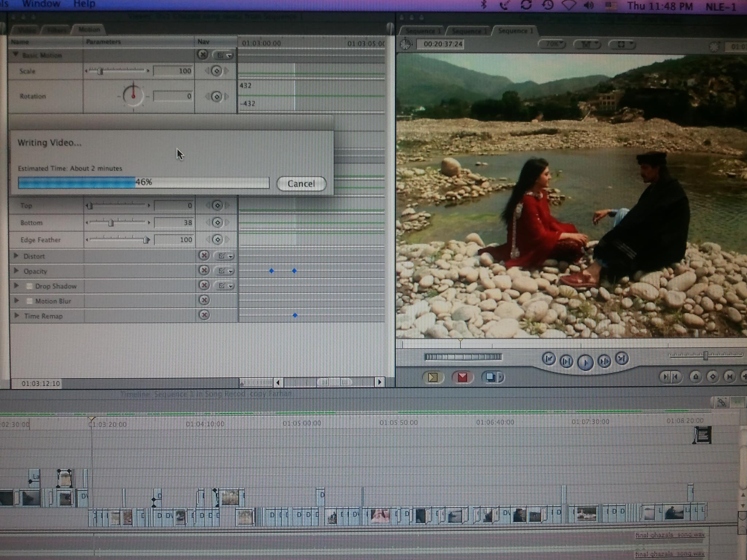This screenshot has height=560, width=747.
Task: Enable the Drop Shadow checkbox
Action: [30, 286]
